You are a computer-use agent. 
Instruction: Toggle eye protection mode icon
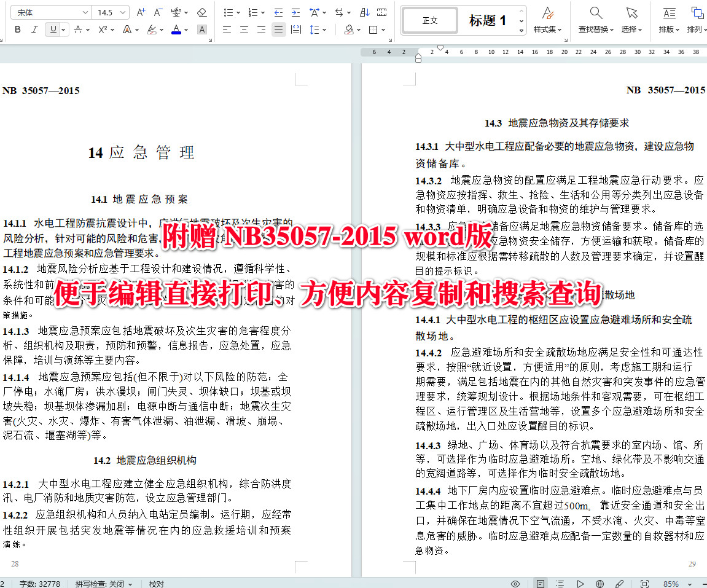(515, 584)
